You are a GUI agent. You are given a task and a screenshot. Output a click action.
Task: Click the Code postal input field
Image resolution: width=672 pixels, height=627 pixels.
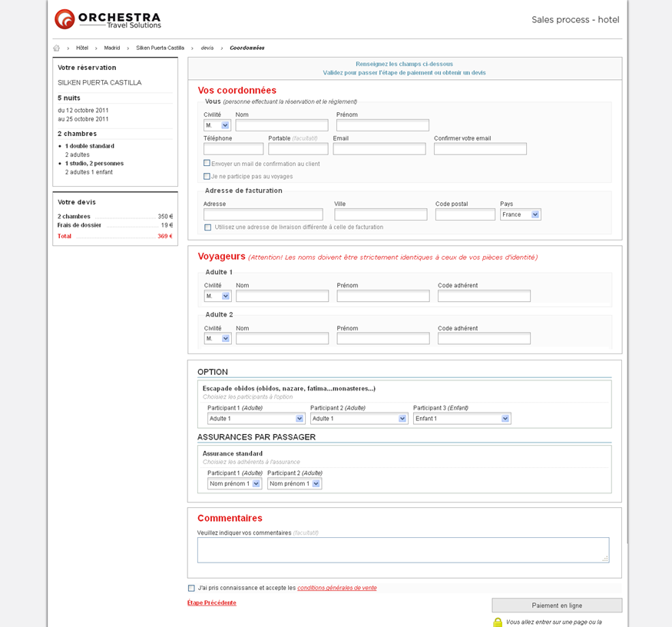click(x=465, y=215)
